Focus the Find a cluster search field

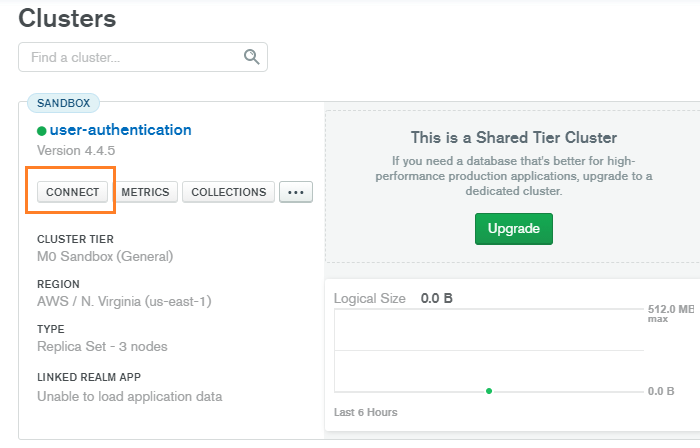pyautogui.click(x=130, y=57)
